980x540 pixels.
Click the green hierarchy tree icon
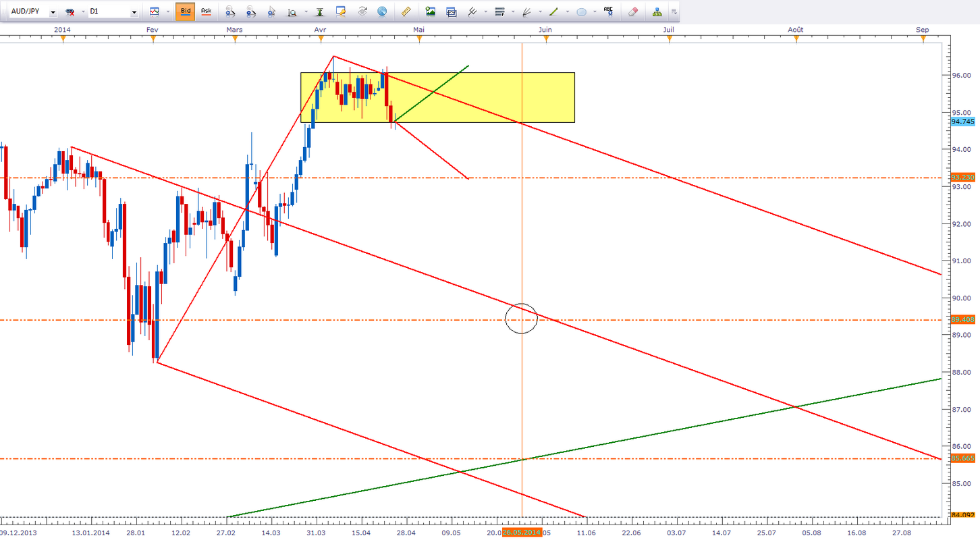coord(657,11)
